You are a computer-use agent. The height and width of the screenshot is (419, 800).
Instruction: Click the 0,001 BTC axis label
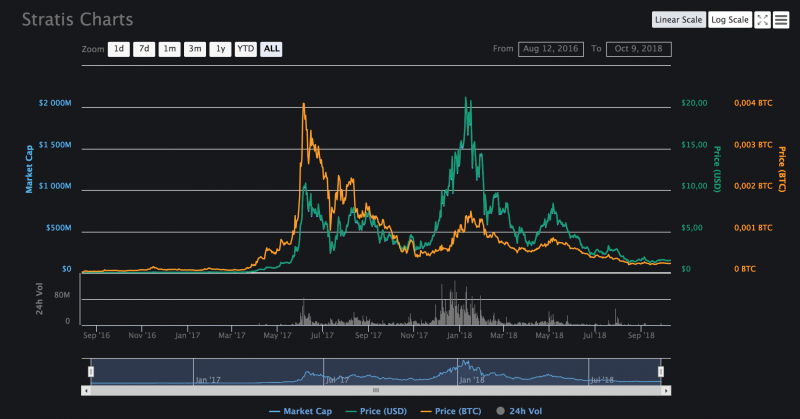[x=753, y=228]
